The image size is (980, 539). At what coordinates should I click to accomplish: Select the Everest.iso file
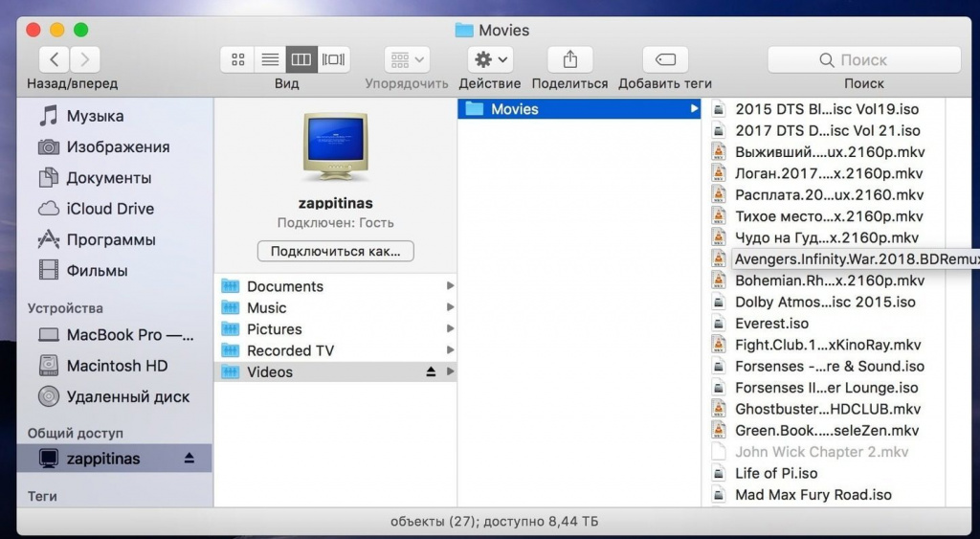(x=825, y=324)
